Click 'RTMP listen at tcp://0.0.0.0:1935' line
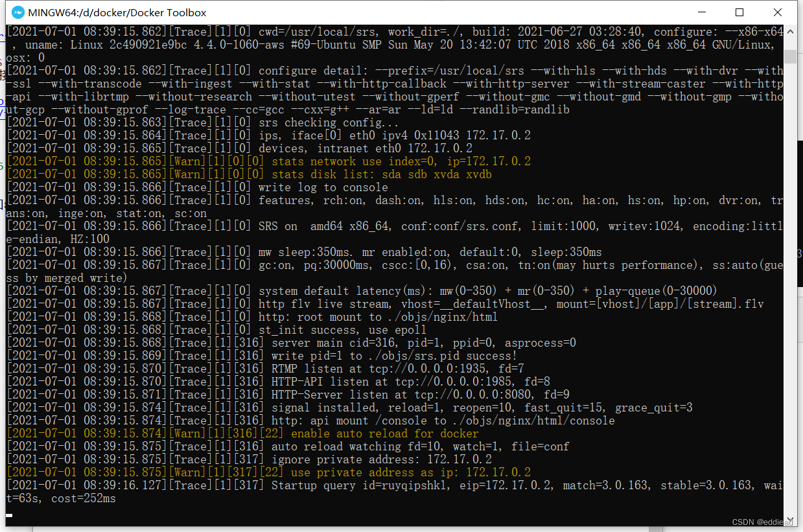 [x=265, y=369]
